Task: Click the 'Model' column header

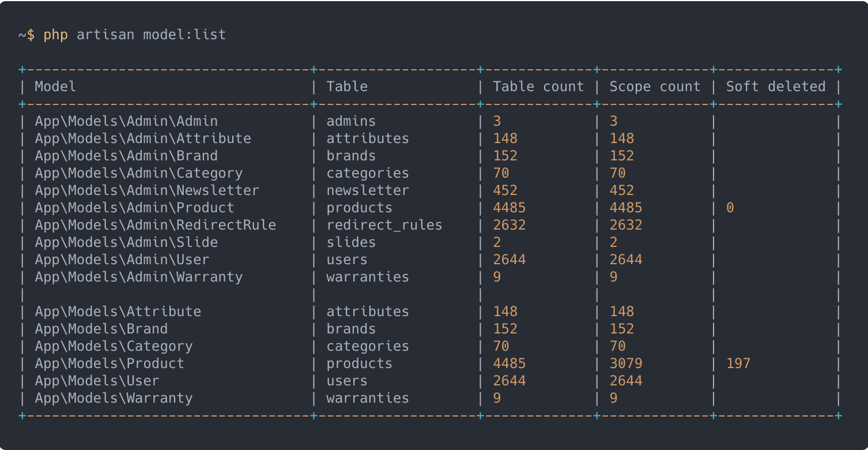Action: pos(55,87)
